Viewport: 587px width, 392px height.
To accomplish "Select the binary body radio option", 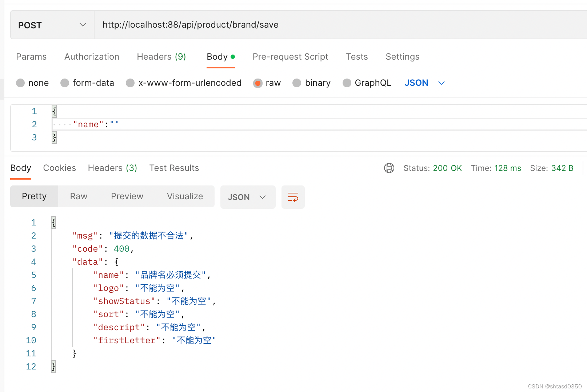I will [297, 83].
